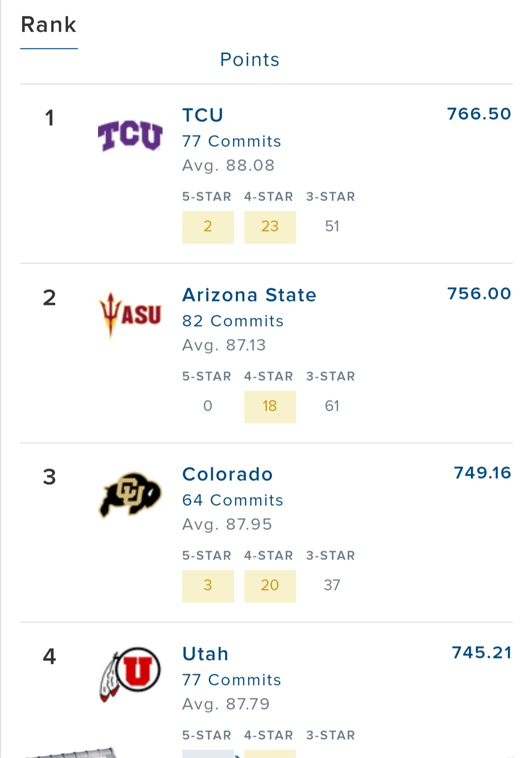Select Colorado's 5-star count box showing 3
This screenshot has width=532, height=758.
pyautogui.click(x=208, y=586)
